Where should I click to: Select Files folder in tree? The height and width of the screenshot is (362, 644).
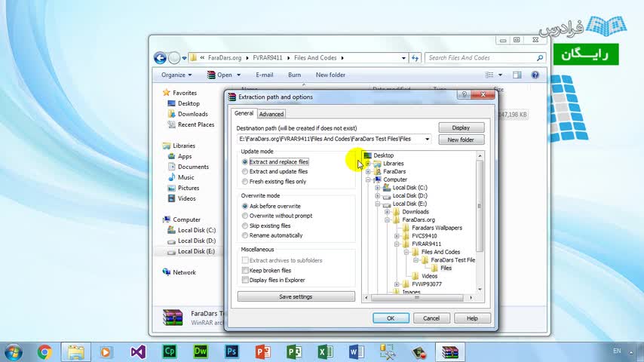446,268
